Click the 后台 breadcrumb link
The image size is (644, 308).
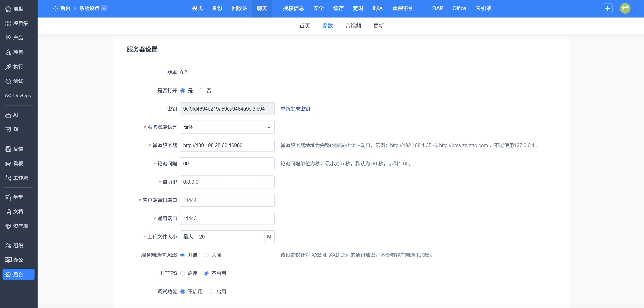65,8
